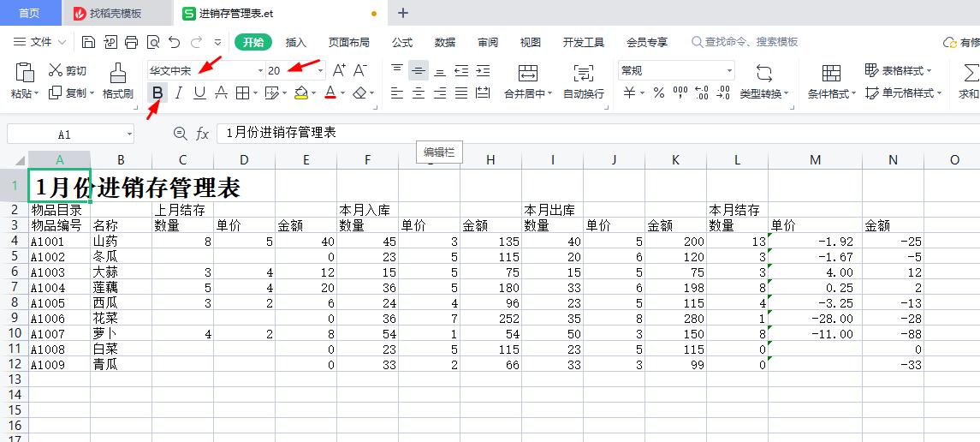This screenshot has width=980, height=442.
Task: Open the font size 20 dropdown
Action: [321, 70]
